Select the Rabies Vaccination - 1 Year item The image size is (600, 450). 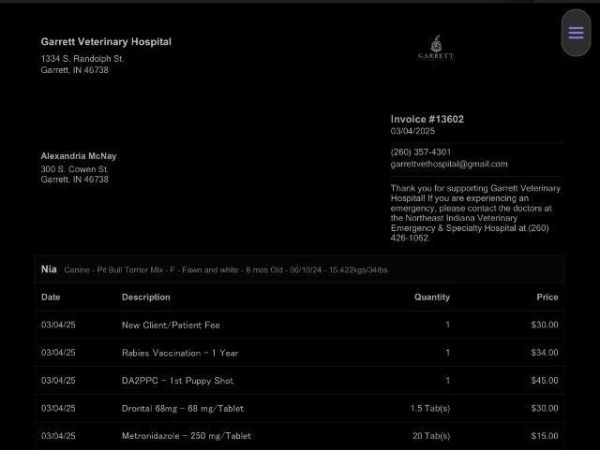(x=180, y=353)
